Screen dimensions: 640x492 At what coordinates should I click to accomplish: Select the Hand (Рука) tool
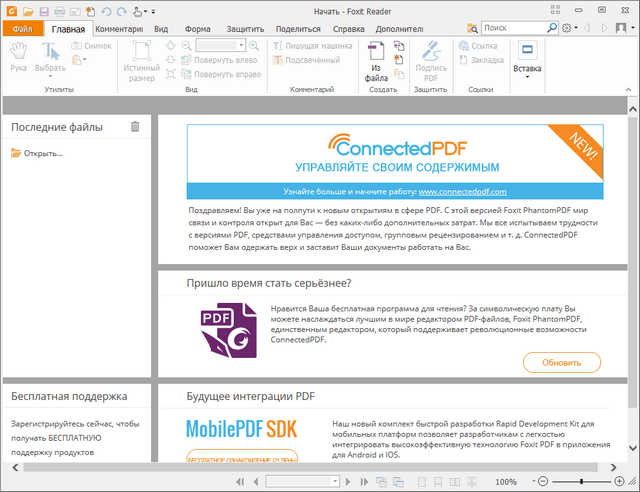(x=19, y=58)
